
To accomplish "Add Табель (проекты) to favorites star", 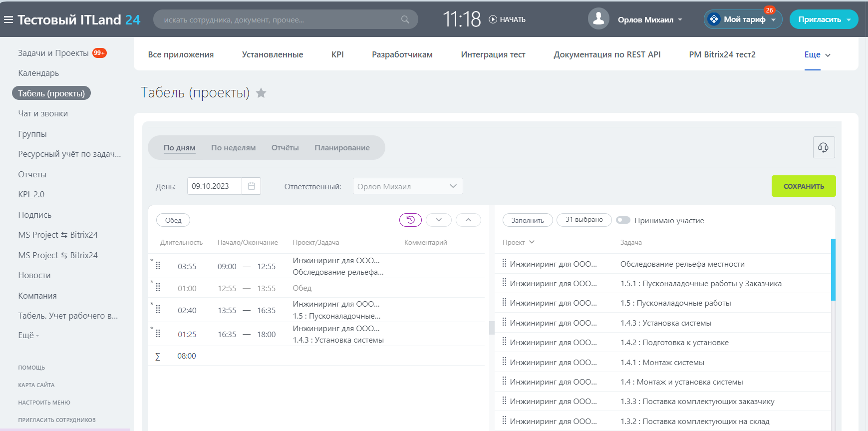I will pyautogui.click(x=261, y=93).
